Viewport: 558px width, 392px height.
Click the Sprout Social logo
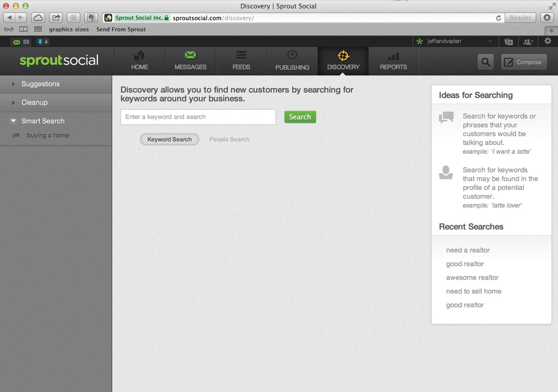59,60
